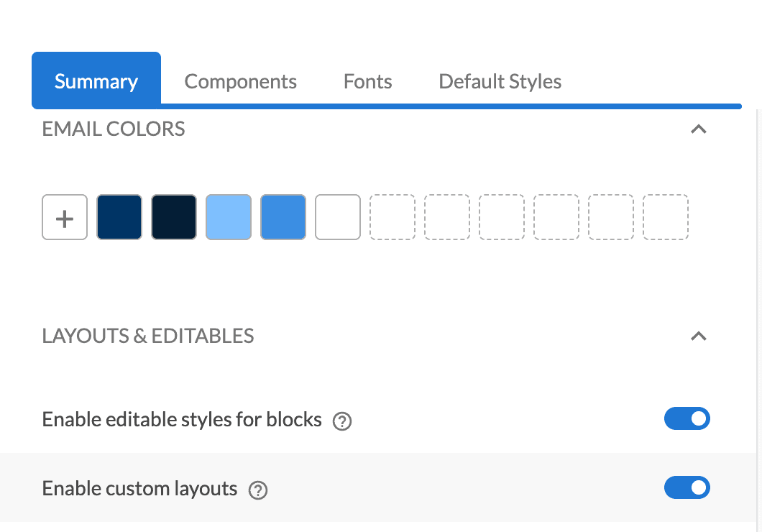
Task: Select the darkest near-black blue swatch
Action: point(174,217)
